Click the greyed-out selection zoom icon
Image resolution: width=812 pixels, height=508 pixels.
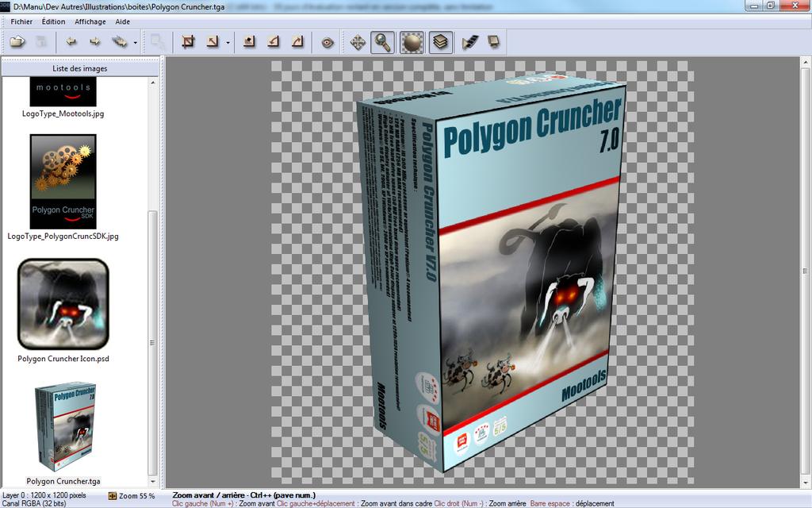158,41
